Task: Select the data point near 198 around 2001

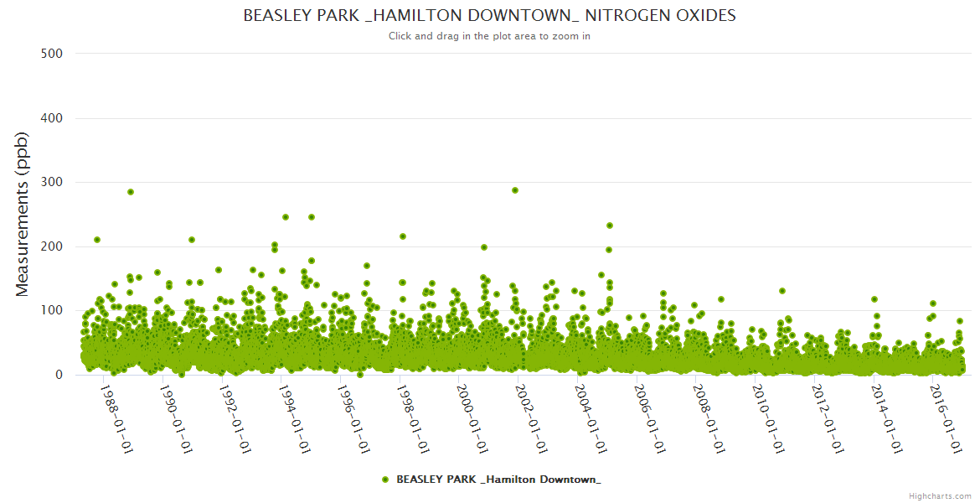Action: (484, 247)
